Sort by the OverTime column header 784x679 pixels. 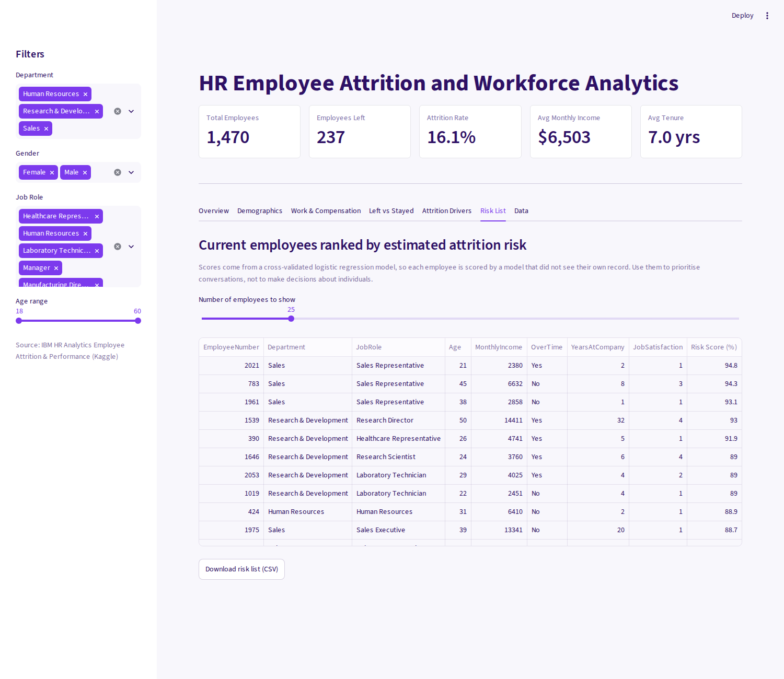tap(547, 347)
